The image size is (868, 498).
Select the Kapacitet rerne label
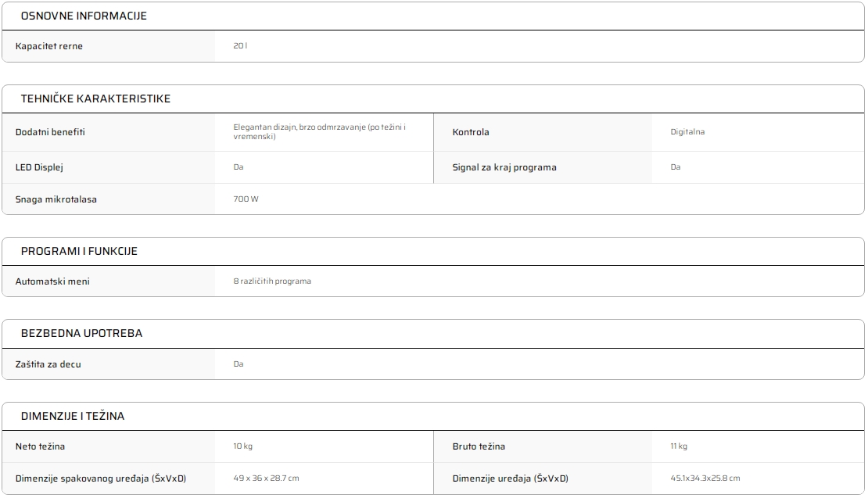point(49,46)
